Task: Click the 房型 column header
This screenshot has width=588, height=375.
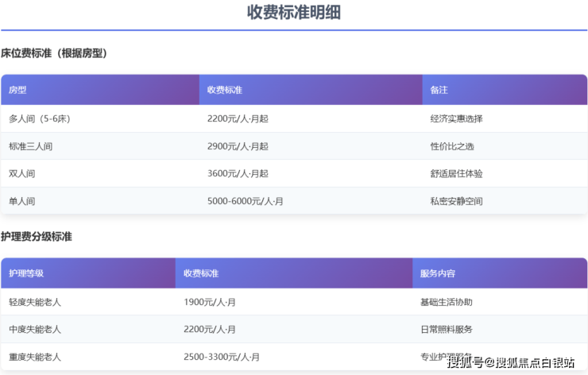Action: pyautogui.click(x=17, y=90)
